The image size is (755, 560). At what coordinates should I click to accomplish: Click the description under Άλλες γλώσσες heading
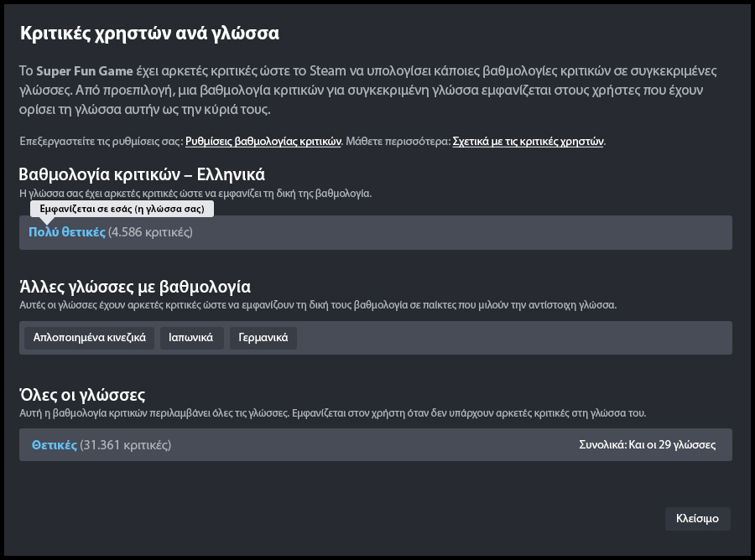click(x=317, y=304)
